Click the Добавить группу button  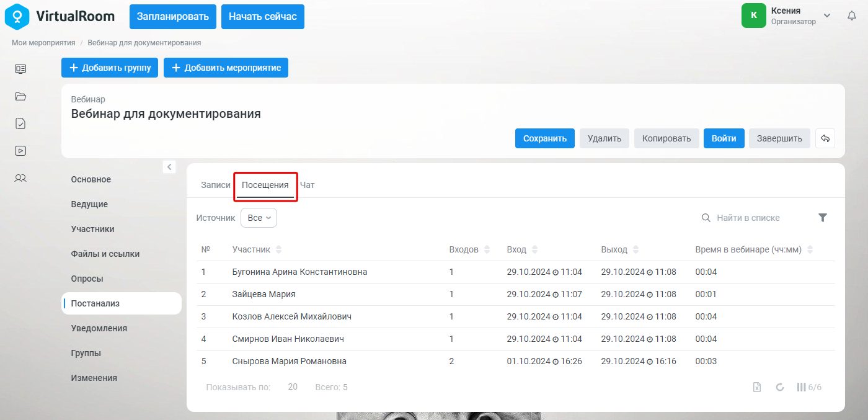(x=110, y=68)
